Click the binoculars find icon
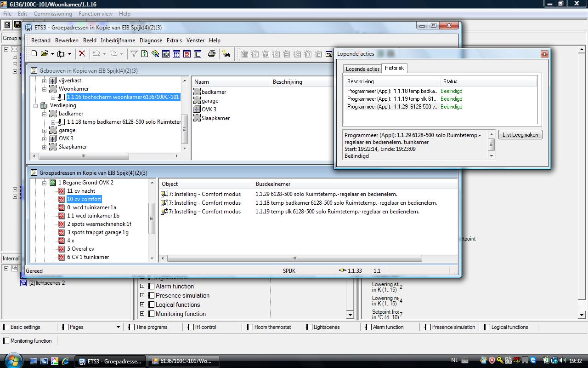The width and height of the screenshot is (588, 368). 226,54
